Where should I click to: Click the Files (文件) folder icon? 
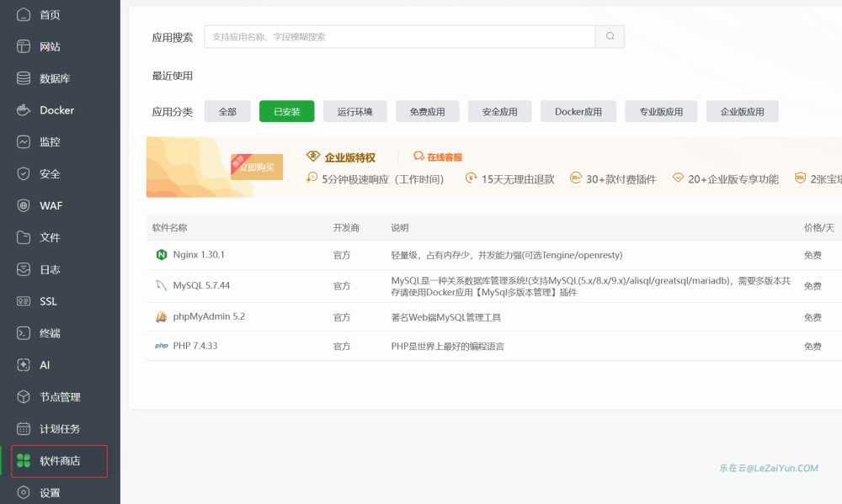[23, 237]
